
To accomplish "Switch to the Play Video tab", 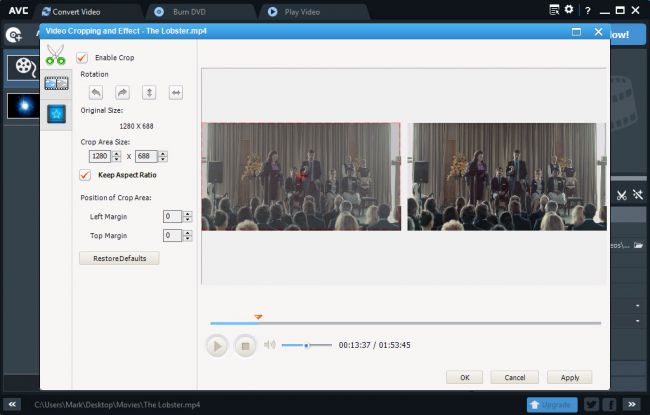I will point(300,12).
